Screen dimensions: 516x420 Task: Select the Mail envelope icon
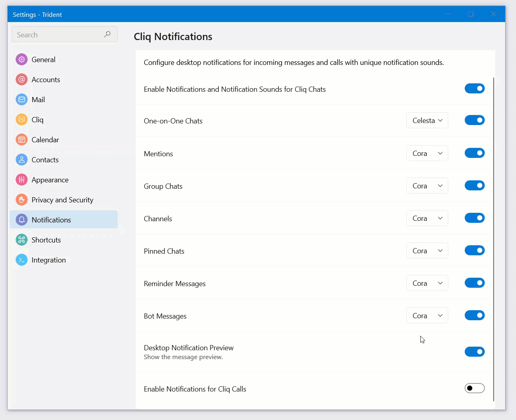click(22, 99)
